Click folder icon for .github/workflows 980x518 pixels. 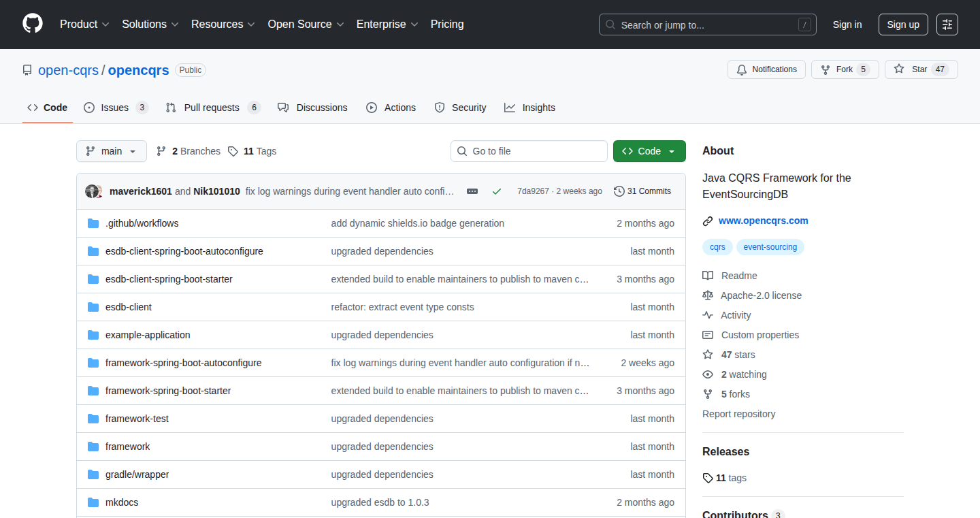click(x=93, y=223)
